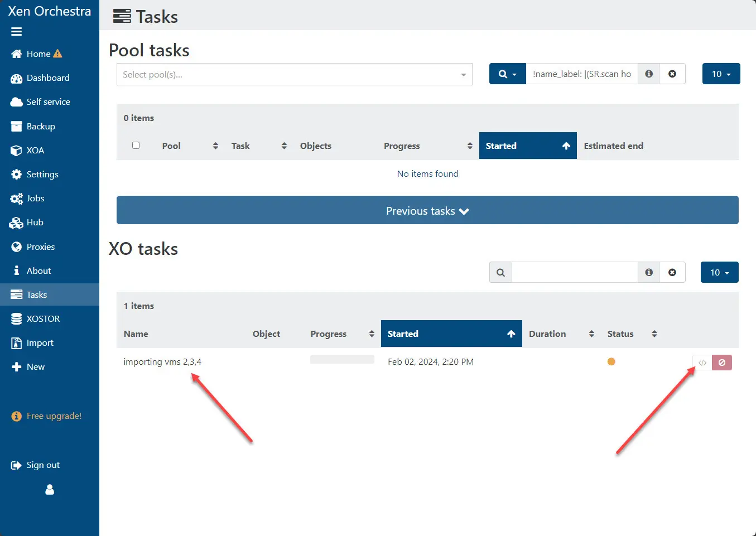
Task: Go to the Dashboard page
Action: [48, 78]
